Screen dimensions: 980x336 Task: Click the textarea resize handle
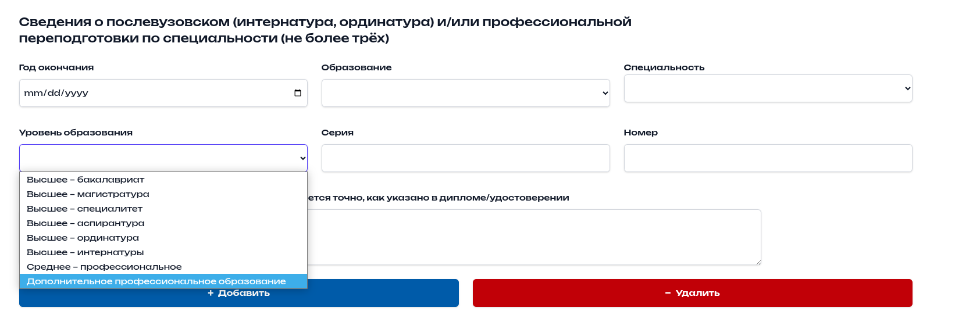[x=758, y=262]
